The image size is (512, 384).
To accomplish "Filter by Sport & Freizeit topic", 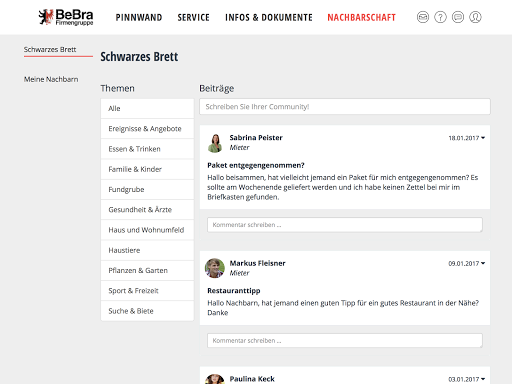I will (x=147, y=291).
